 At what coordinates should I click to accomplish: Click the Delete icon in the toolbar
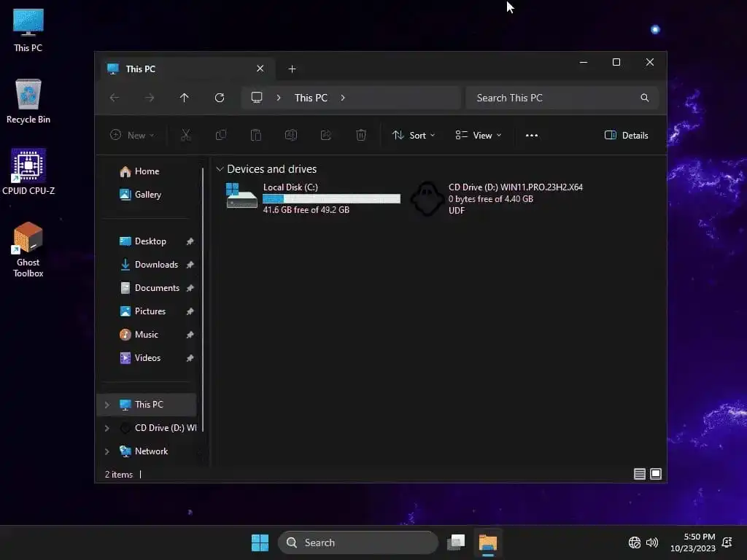pyautogui.click(x=360, y=135)
